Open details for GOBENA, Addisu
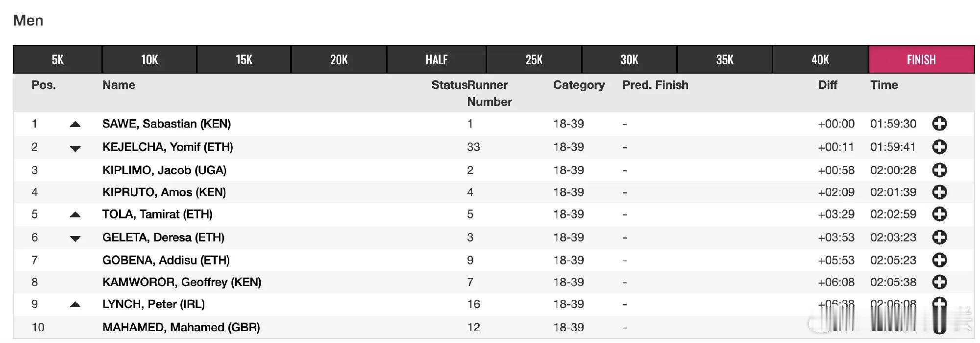The height and width of the screenshot is (343, 980). point(939,260)
